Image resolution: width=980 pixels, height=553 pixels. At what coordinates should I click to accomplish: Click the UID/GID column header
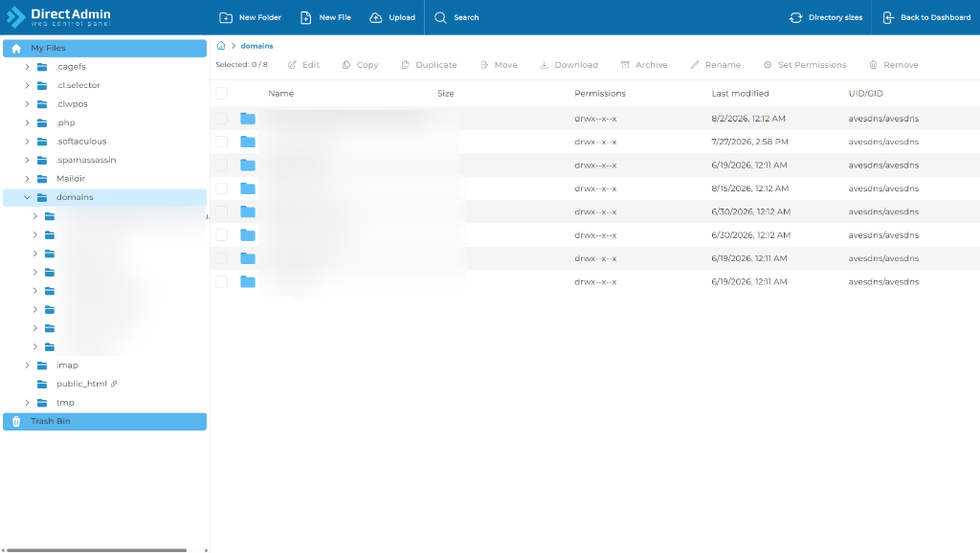pos(865,94)
